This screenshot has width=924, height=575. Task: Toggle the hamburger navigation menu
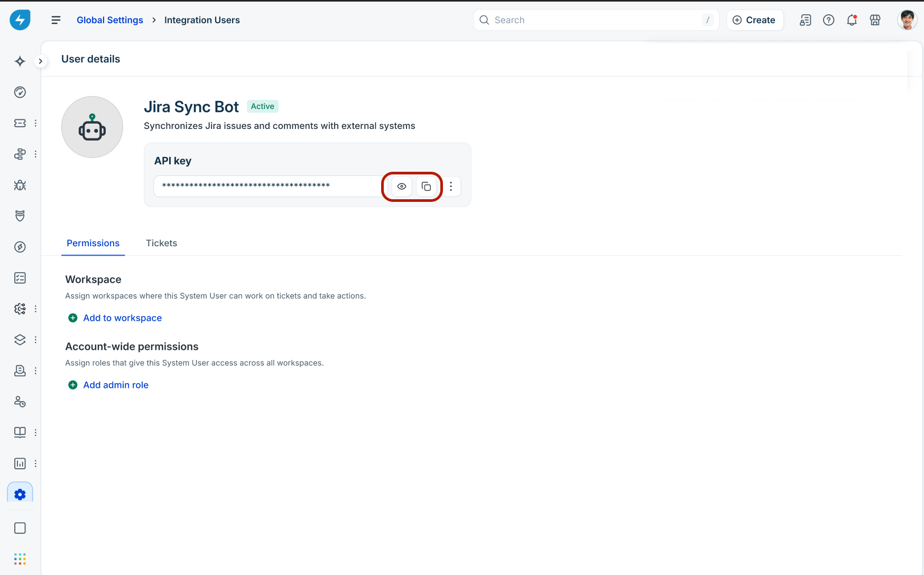(56, 20)
